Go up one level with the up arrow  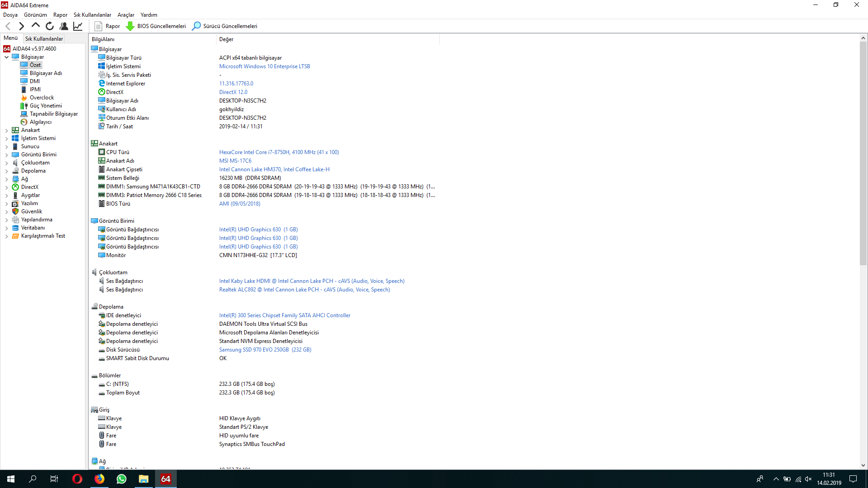pyautogui.click(x=35, y=26)
